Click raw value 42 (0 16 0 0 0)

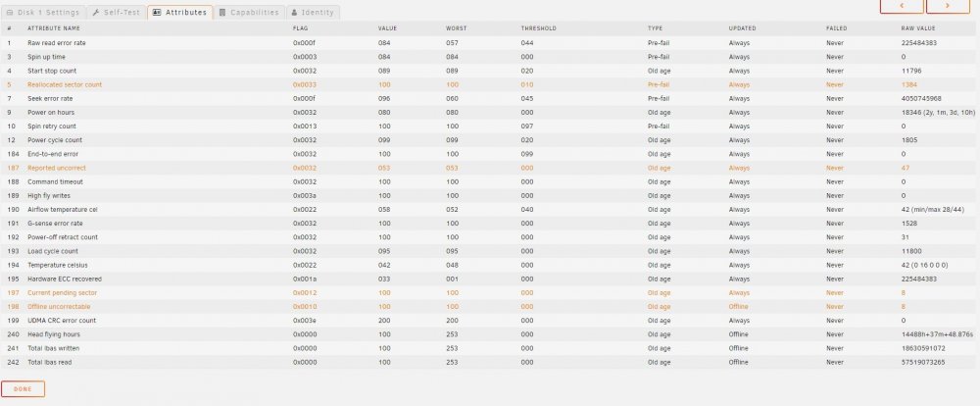[924, 265]
